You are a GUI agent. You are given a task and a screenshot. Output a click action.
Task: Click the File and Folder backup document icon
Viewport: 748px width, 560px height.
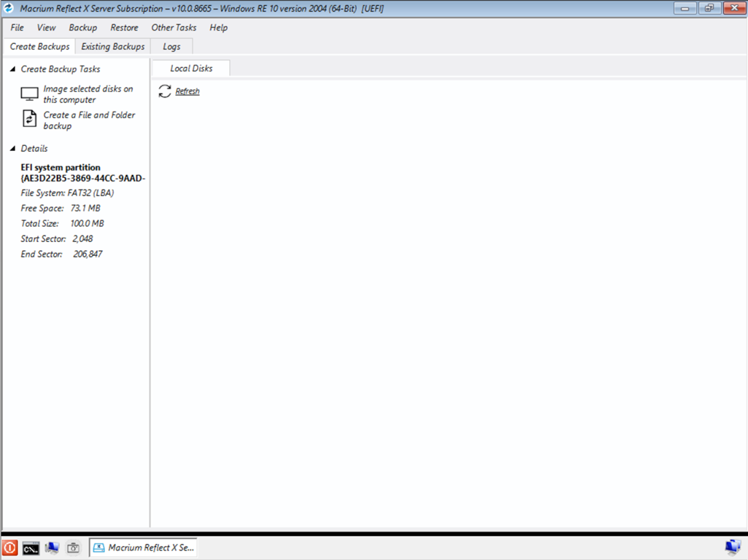(29, 120)
